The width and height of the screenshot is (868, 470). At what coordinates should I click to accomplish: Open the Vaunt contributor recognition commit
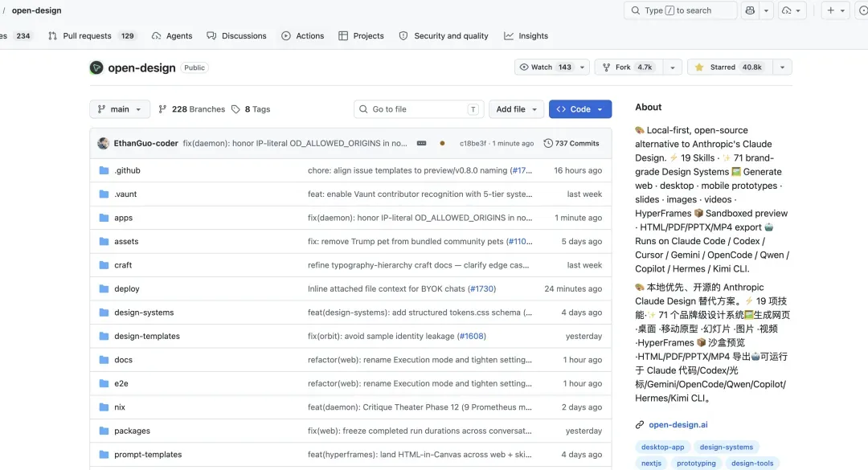point(420,194)
